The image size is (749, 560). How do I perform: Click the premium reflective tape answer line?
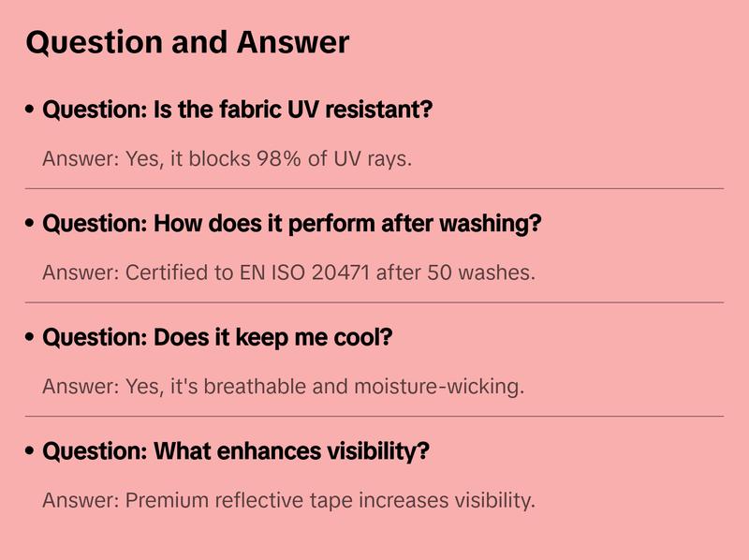click(x=288, y=500)
